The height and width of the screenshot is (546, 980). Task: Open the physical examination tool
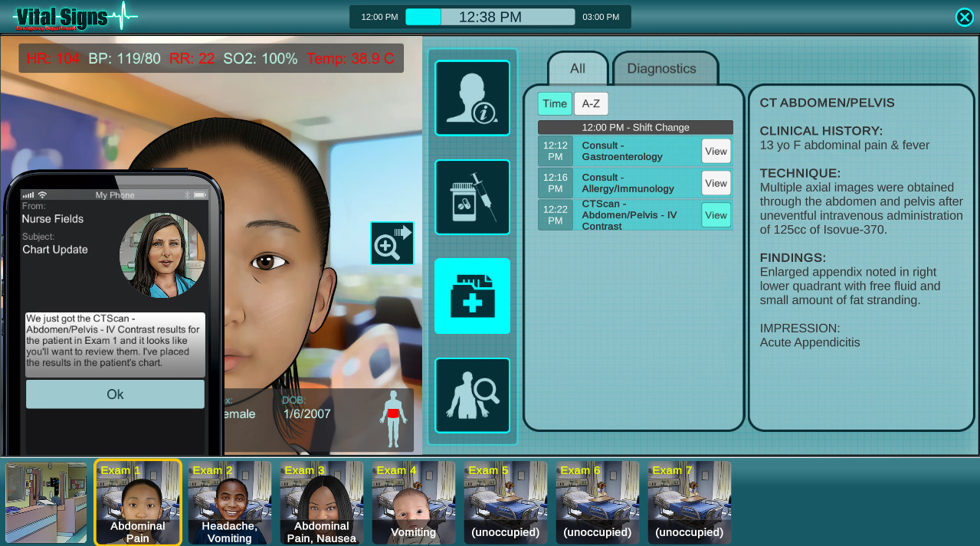click(471, 395)
